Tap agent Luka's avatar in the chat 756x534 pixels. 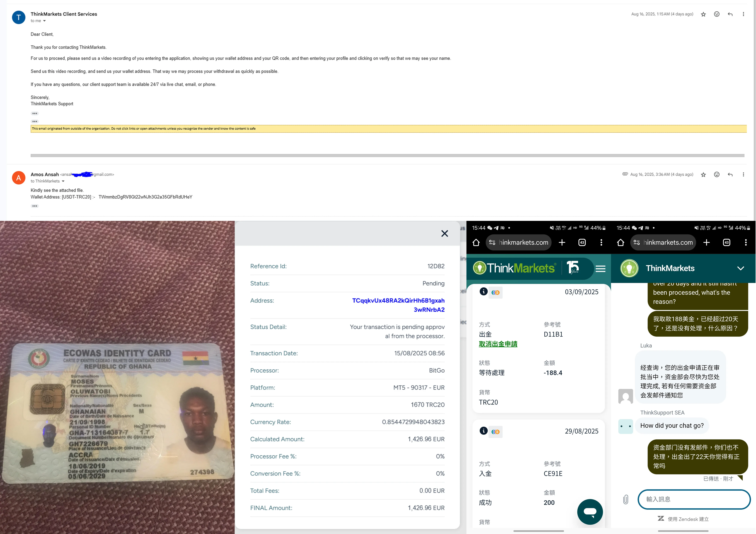click(x=626, y=396)
